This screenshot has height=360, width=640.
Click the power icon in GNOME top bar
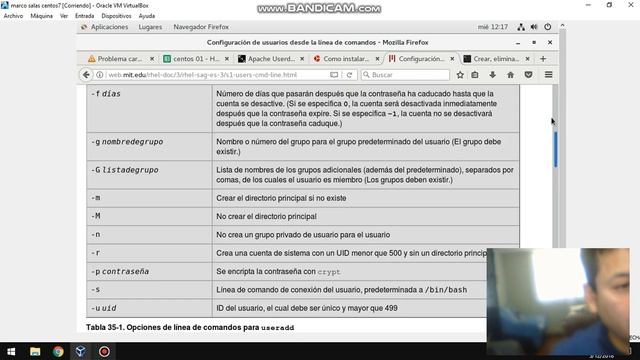[x=548, y=27]
